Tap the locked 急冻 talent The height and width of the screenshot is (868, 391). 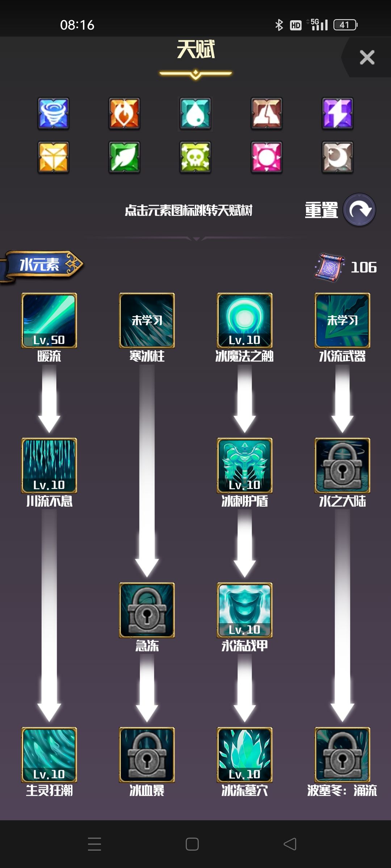click(x=147, y=610)
